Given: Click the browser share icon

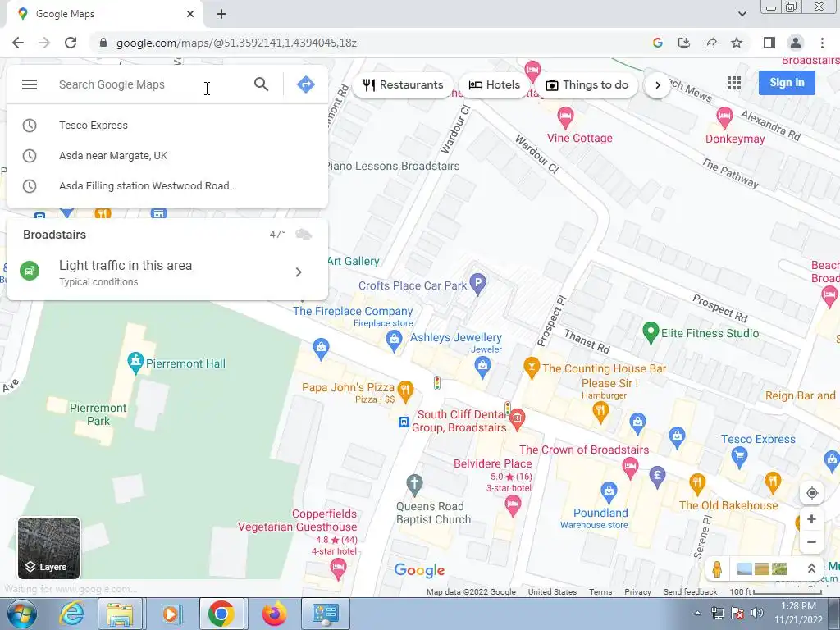Looking at the screenshot, I should (710, 43).
